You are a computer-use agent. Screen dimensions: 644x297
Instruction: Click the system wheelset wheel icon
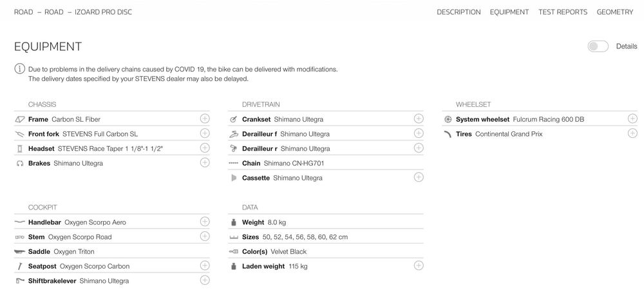point(448,120)
